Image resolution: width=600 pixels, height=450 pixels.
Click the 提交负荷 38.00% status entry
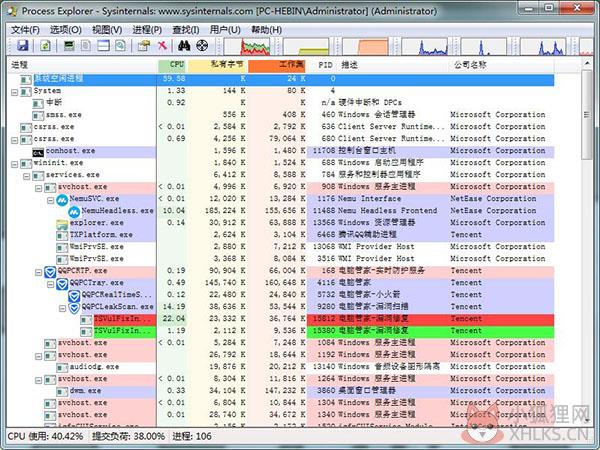pyautogui.click(x=128, y=437)
